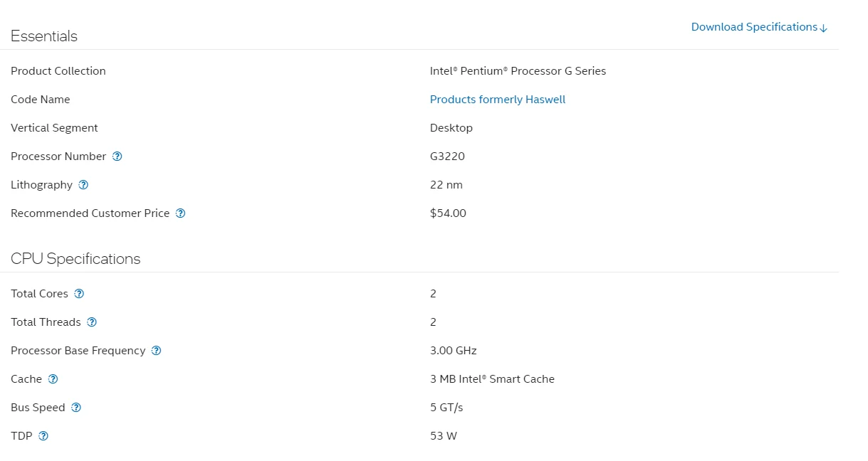Screen dimensions: 868x461
Task: Click the TDP question mark icon
Action: click(43, 436)
